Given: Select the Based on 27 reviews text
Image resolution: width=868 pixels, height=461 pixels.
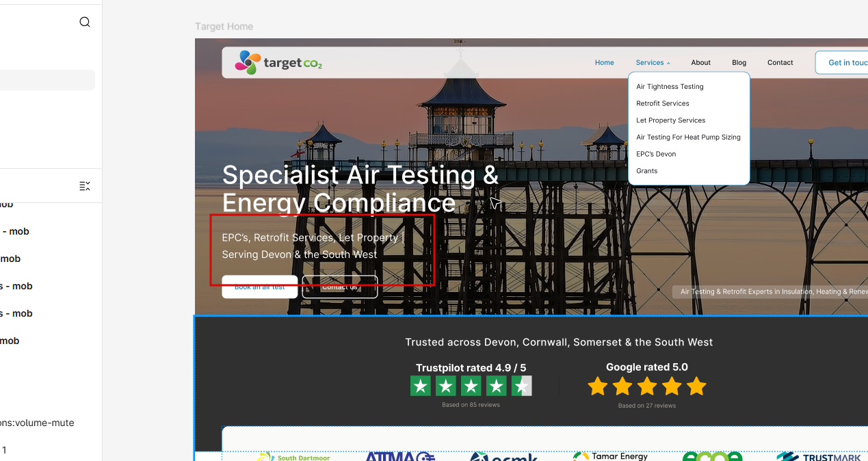Looking at the screenshot, I should coord(647,406).
